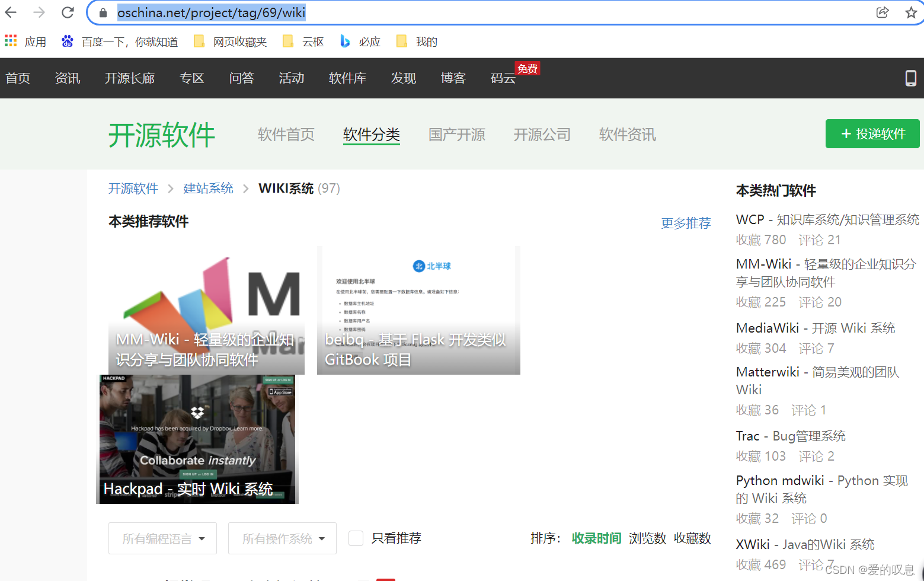Click the browser forward arrow
Screen dimensions: 924x581
(39, 12)
